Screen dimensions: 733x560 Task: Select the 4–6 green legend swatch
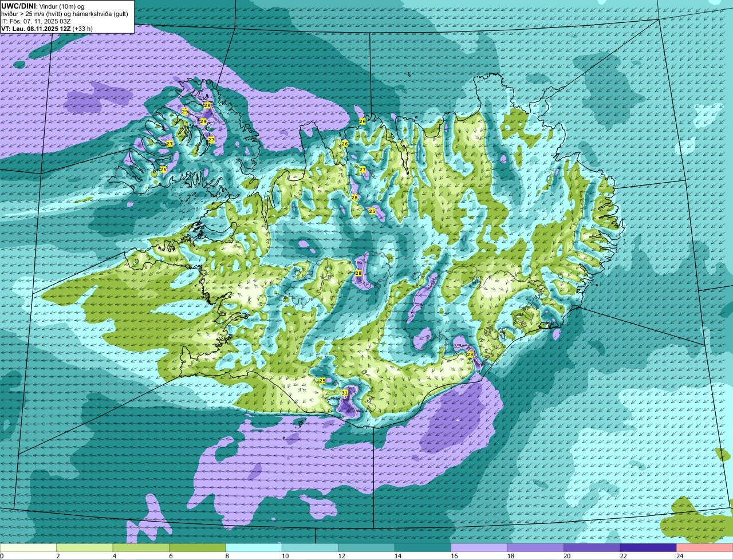click(x=141, y=548)
